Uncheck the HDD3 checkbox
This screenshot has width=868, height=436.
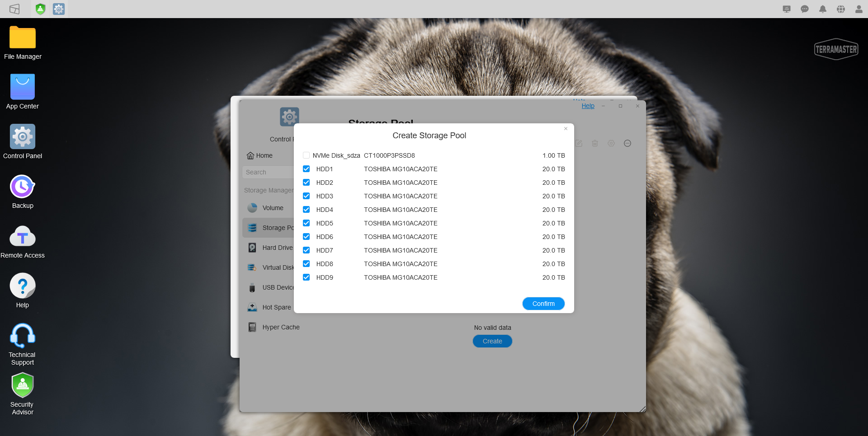click(306, 196)
